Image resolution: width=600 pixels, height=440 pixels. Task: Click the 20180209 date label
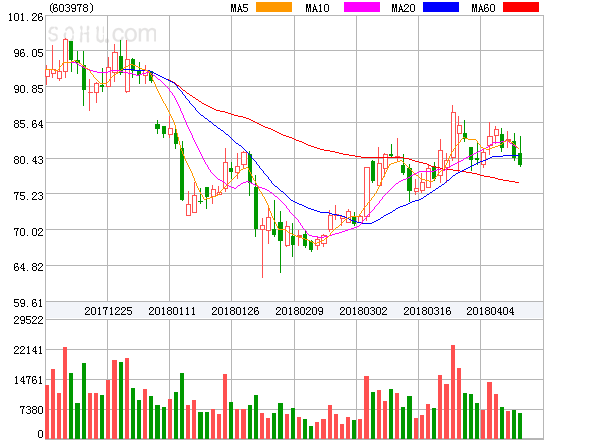299,311
